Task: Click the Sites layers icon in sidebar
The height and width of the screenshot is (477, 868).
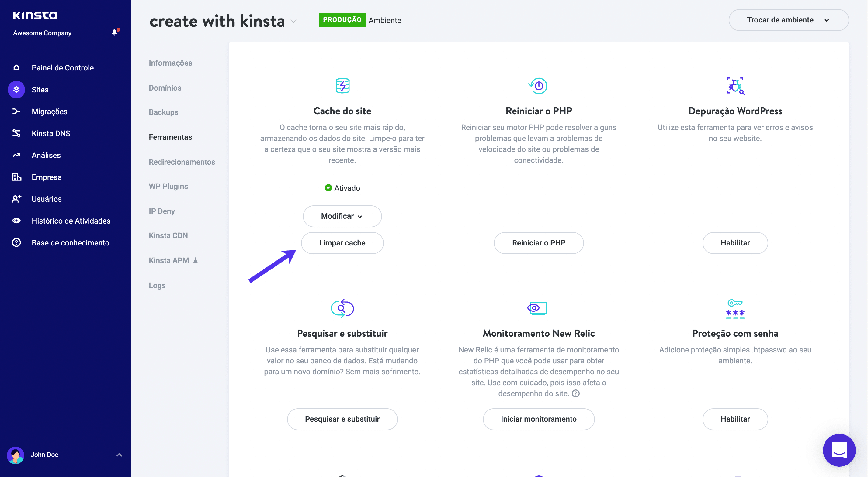Action: coord(16,90)
